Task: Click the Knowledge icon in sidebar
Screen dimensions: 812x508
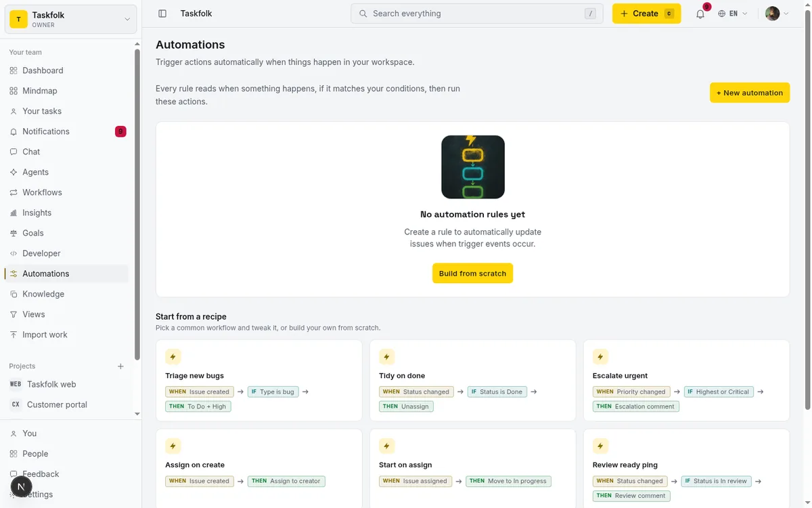Action: 14,294
